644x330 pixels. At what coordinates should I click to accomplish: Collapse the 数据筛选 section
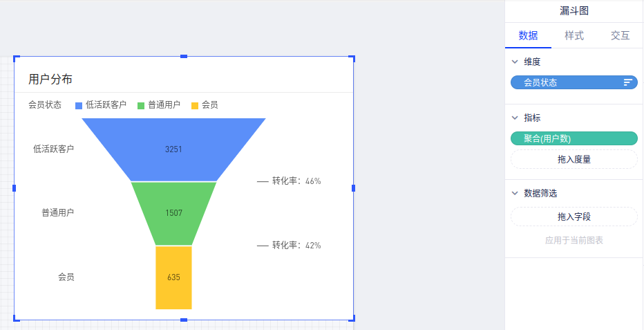click(515, 193)
